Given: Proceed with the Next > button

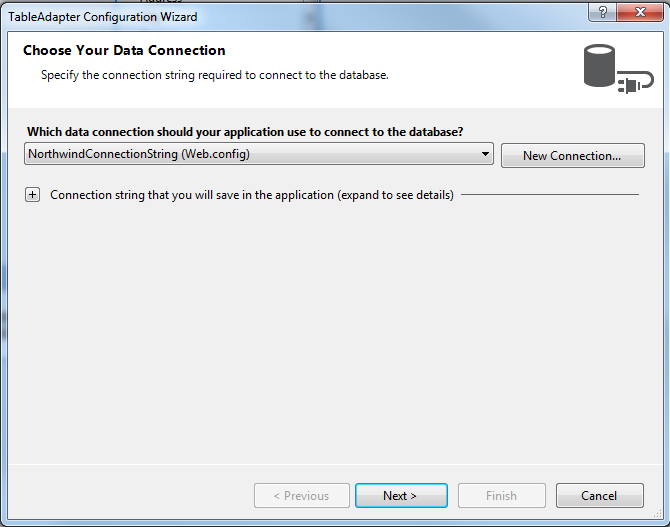Looking at the screenshot, I should (x=401, y=496).
